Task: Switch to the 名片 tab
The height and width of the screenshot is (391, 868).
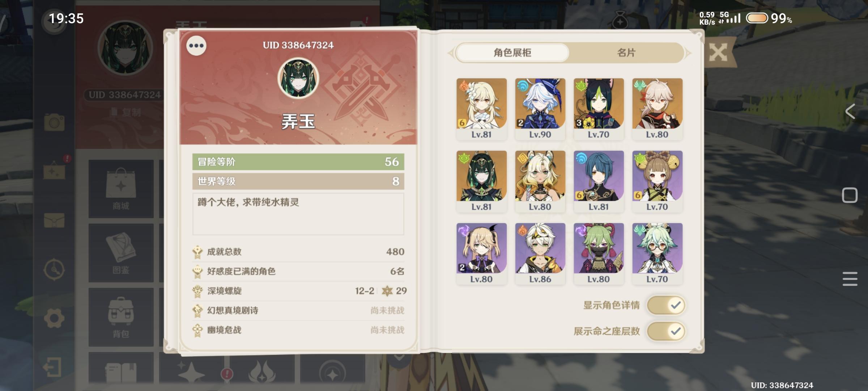Action: (x=626, y=53)
